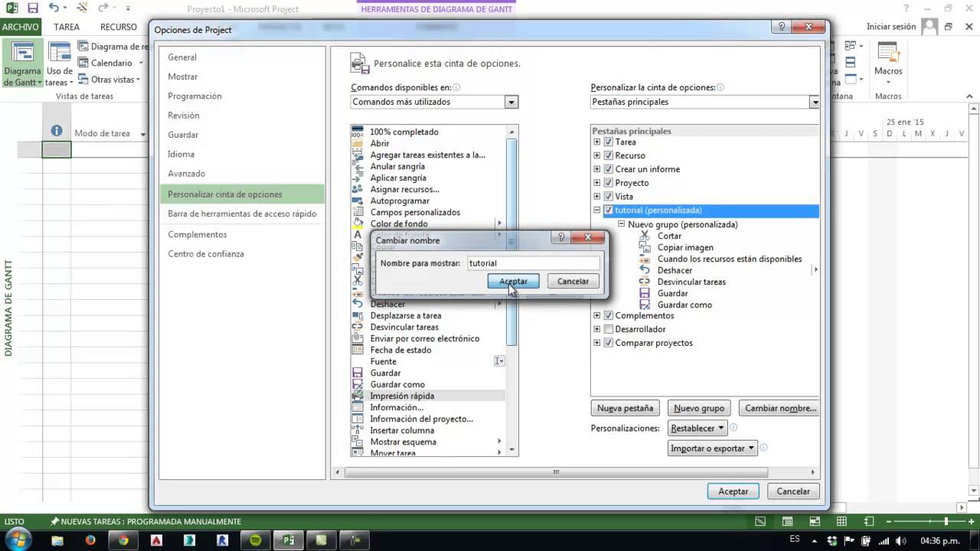Open Spotify from the Windows taskbar
The image size is (980, 551).
255,540
